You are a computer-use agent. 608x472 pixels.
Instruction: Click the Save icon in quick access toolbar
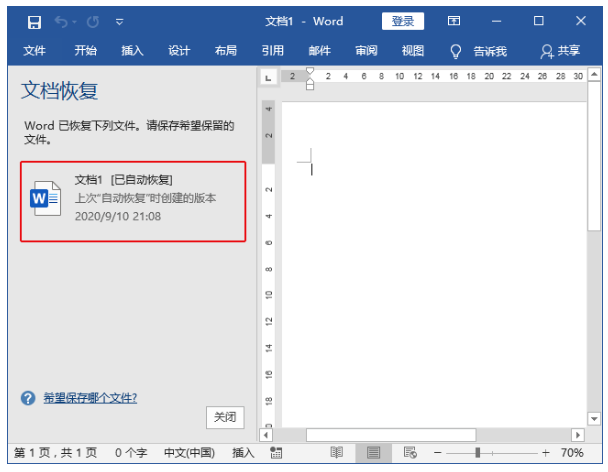tap(34, 22)
